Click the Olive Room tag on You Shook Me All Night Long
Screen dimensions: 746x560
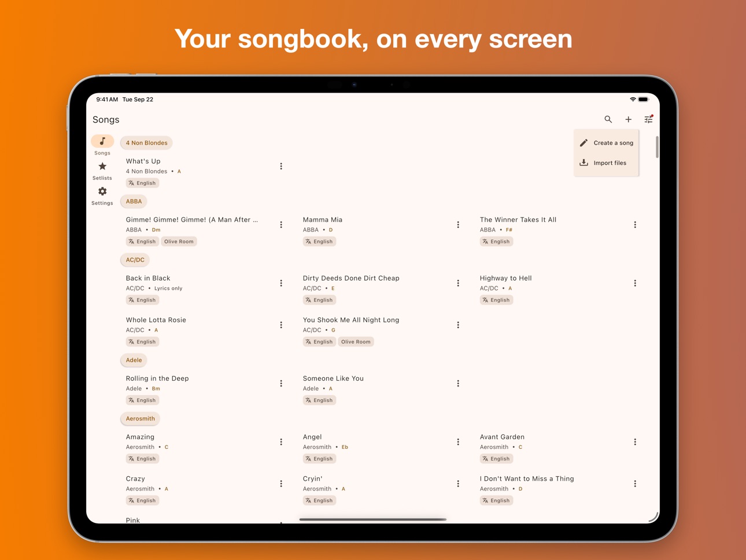coord(356,342)
